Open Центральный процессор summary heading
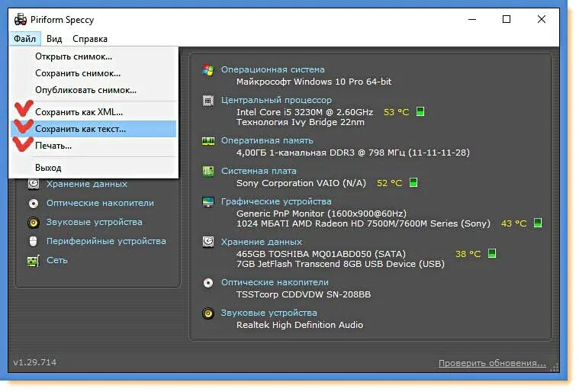 276,100
